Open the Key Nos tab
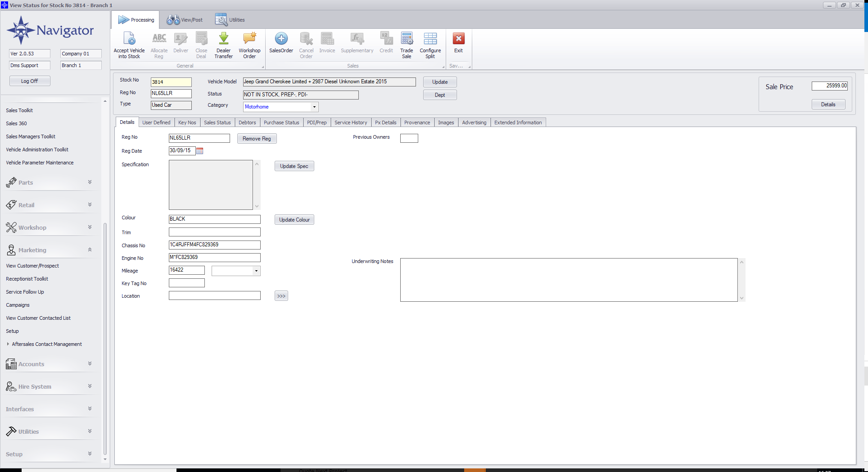 [x=187, y=123]
